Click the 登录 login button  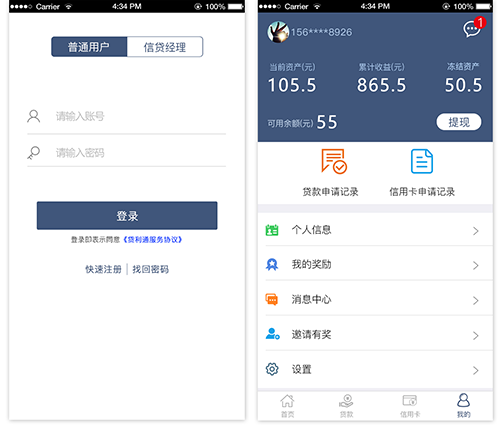(127, 215)
